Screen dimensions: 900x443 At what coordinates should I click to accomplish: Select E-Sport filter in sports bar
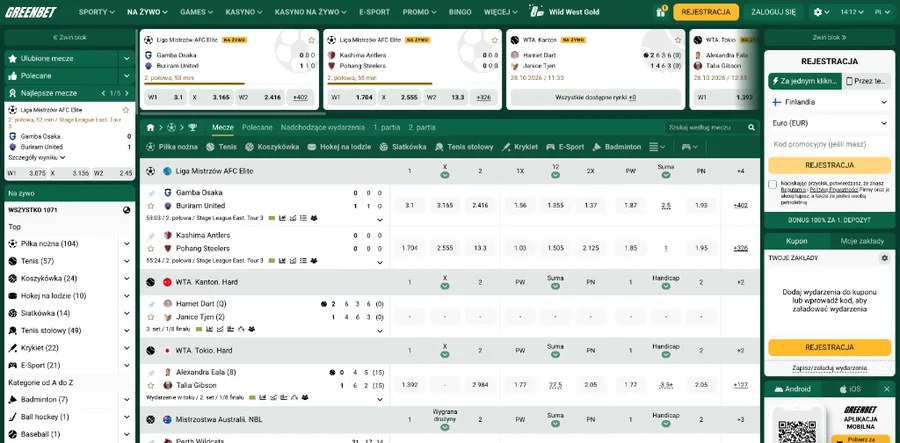point(565,147)
